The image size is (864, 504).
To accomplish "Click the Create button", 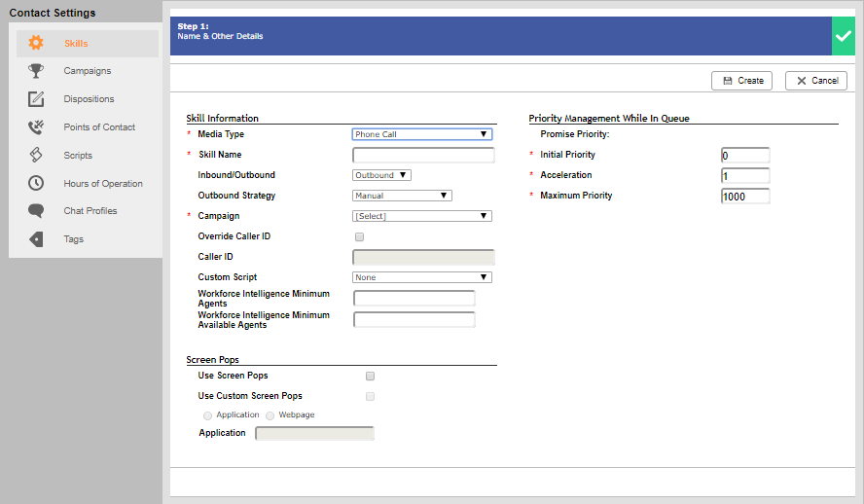I will 741,81.
